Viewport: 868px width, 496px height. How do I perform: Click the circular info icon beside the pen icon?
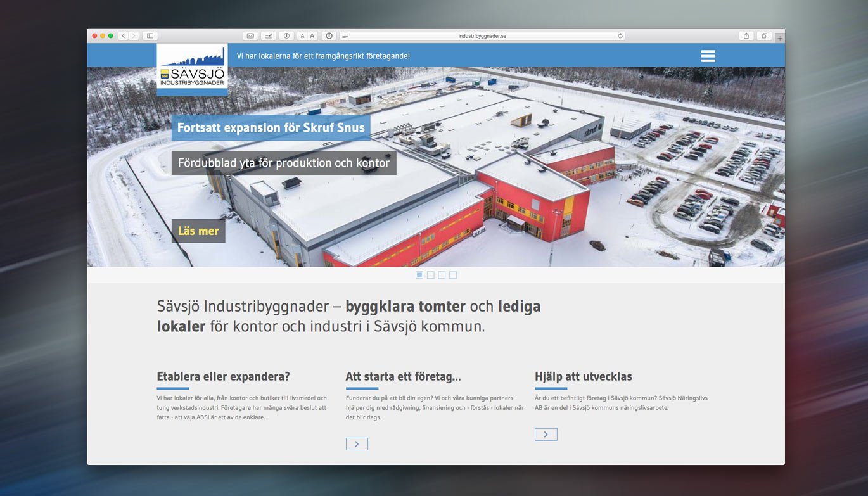coord(286,36)
